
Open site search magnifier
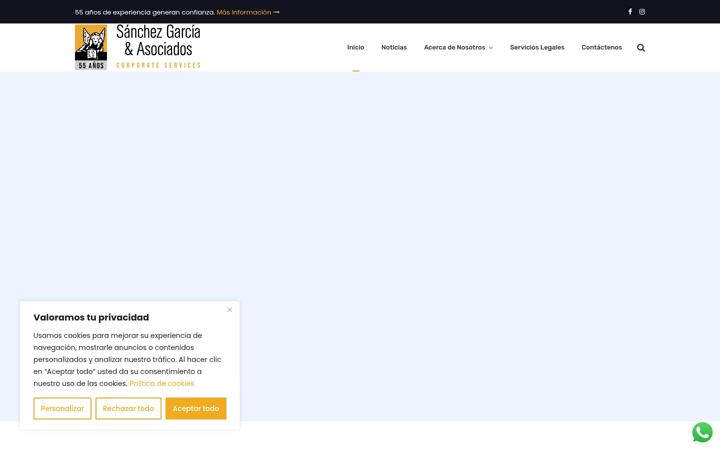(641, 48)
